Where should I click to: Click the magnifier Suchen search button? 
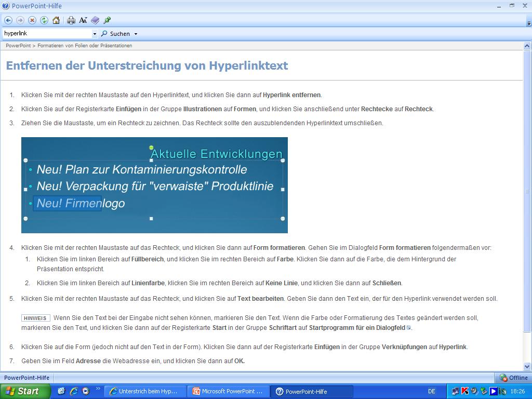116,34
